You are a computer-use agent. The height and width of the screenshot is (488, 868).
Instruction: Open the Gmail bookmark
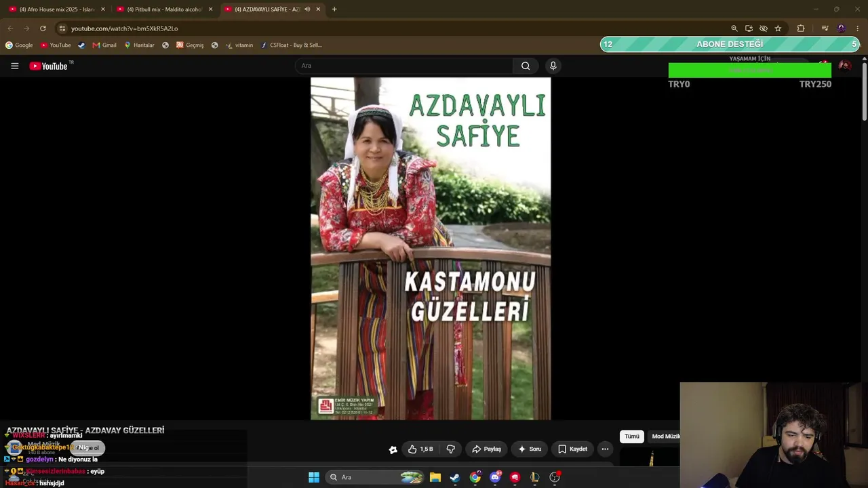[x=104, y=45]
